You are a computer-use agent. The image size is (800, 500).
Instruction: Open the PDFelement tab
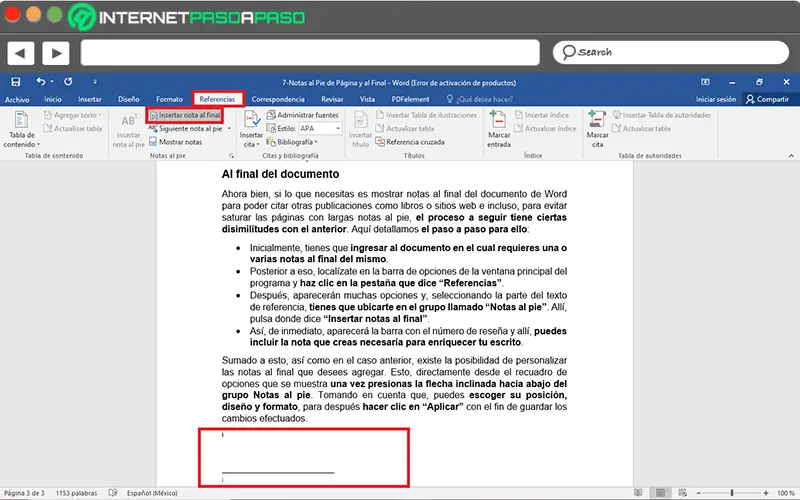tap(410, 99)
